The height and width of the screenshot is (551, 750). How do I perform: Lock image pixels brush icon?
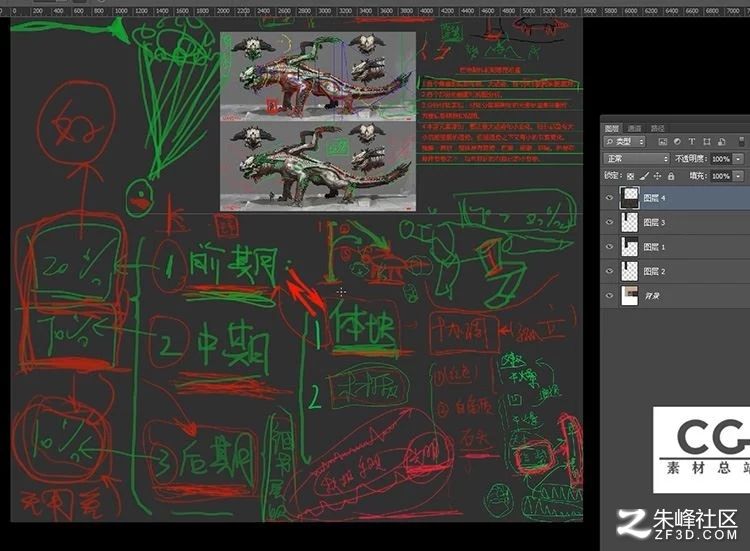point(644,176)
